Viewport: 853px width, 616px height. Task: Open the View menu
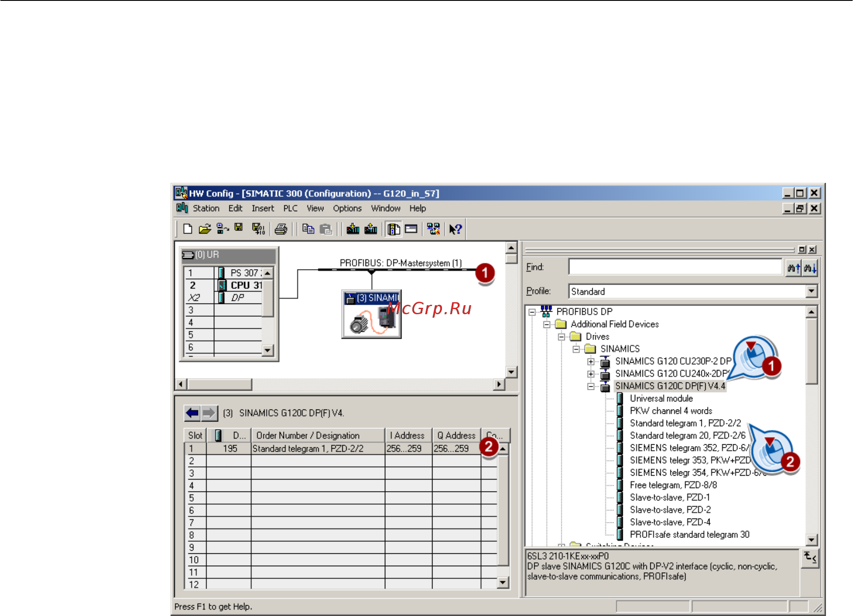tap(315, 209)
